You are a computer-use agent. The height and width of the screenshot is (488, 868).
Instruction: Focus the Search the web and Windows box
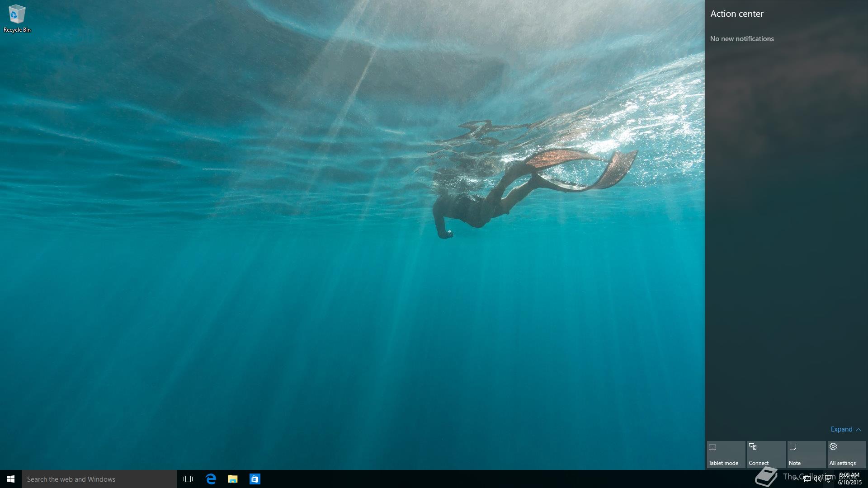[x=99, y=479]
